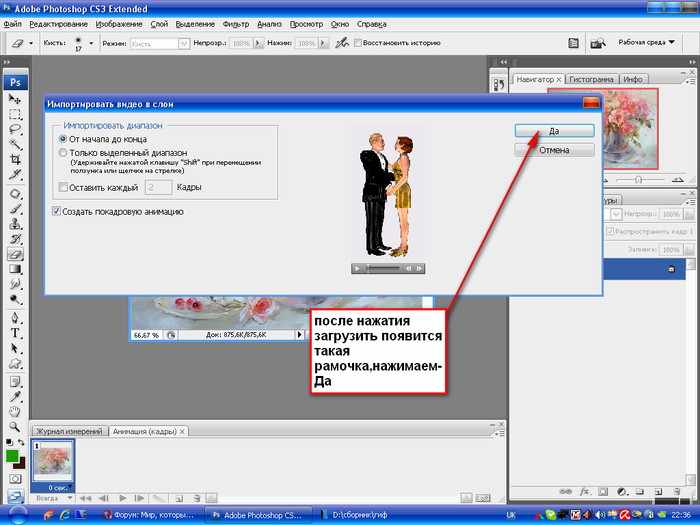Toggle the airbrush icon in options bar
The width and height of the screenshot is (700, 525).
[342, 43]
